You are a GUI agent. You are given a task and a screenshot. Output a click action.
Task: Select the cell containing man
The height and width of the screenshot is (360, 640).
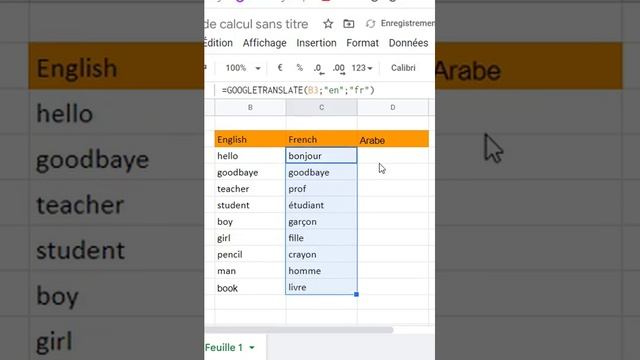pos(250,271)
